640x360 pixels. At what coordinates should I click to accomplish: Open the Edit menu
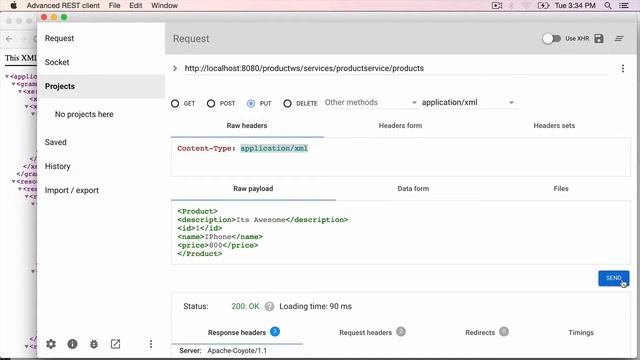click(136, 5)
